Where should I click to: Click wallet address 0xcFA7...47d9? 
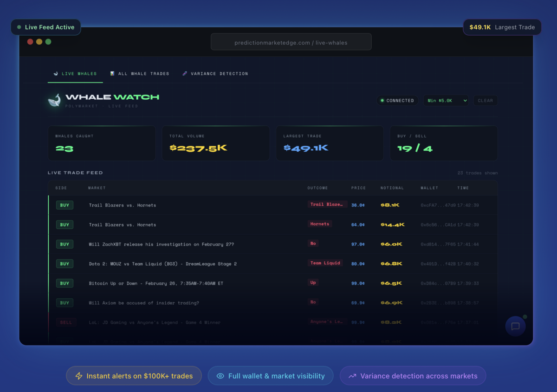438,205
